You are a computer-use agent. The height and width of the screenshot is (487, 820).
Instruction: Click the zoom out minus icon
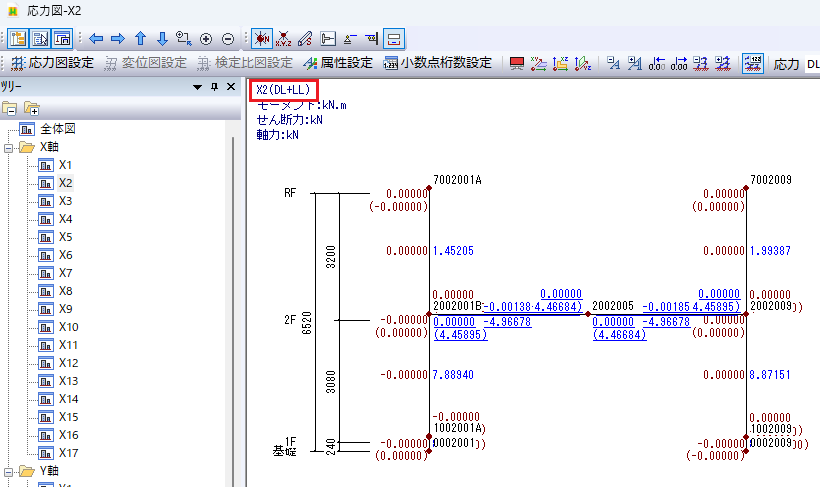coord(228,39)
